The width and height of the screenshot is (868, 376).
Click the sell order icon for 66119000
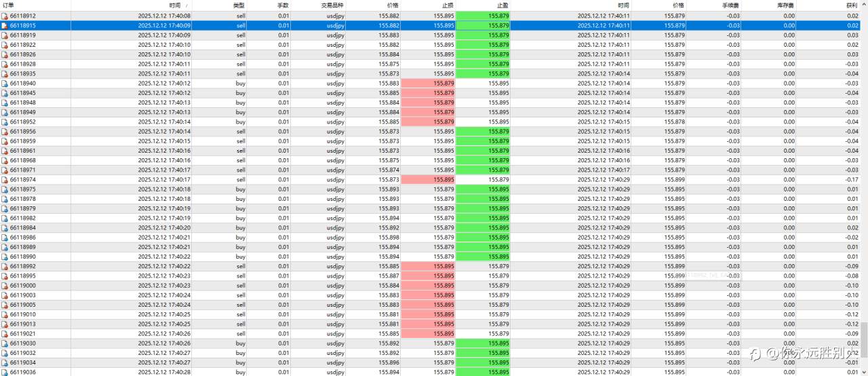pyautogui.click(x=5, y=286)
